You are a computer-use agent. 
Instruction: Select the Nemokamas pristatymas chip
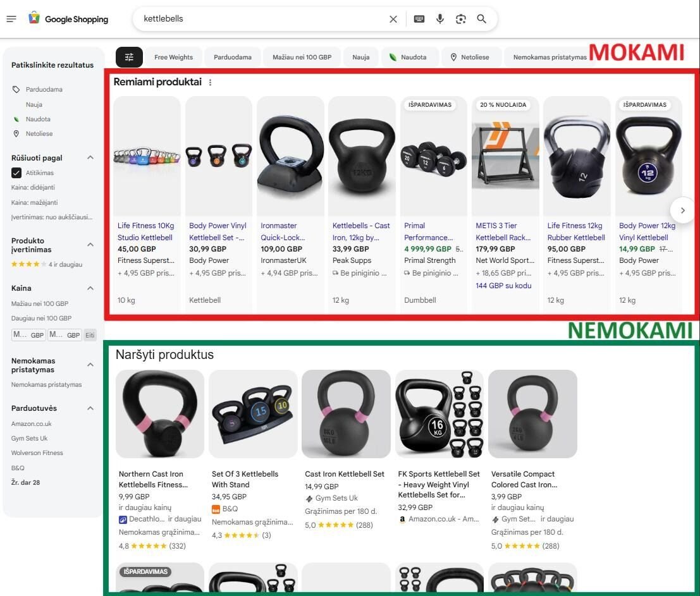click(550, 57)
